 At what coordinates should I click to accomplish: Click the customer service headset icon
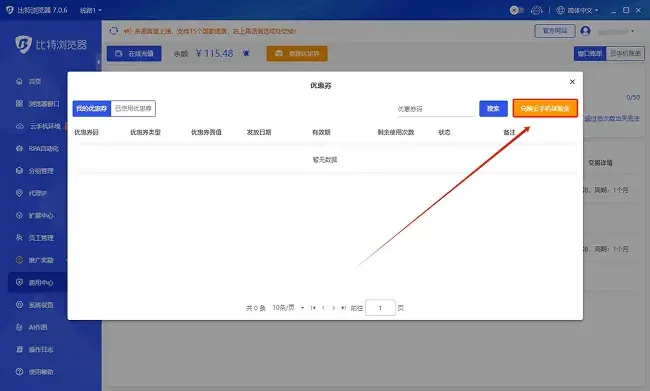point(536,10)
